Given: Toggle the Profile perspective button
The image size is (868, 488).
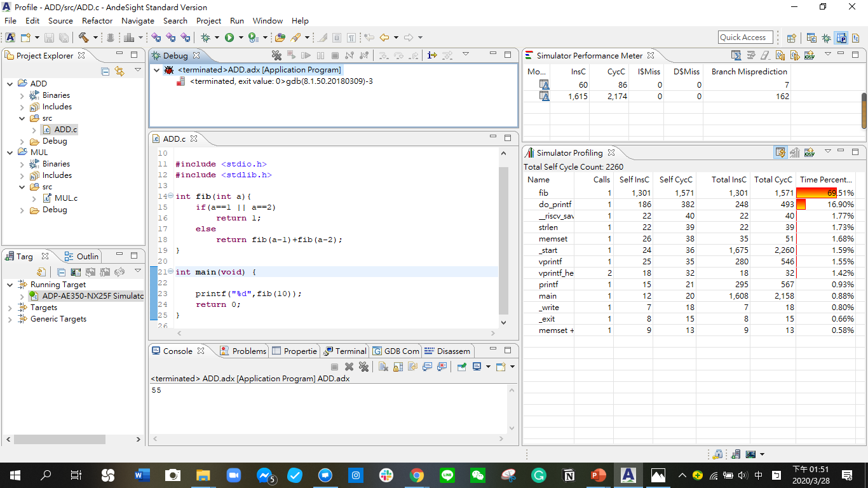Looking at the screenshot, I should (841, 38).
